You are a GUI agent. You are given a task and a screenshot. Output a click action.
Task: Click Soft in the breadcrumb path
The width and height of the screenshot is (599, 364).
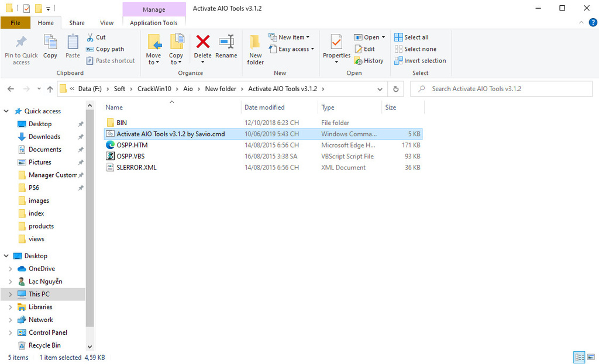click(119, 89)
